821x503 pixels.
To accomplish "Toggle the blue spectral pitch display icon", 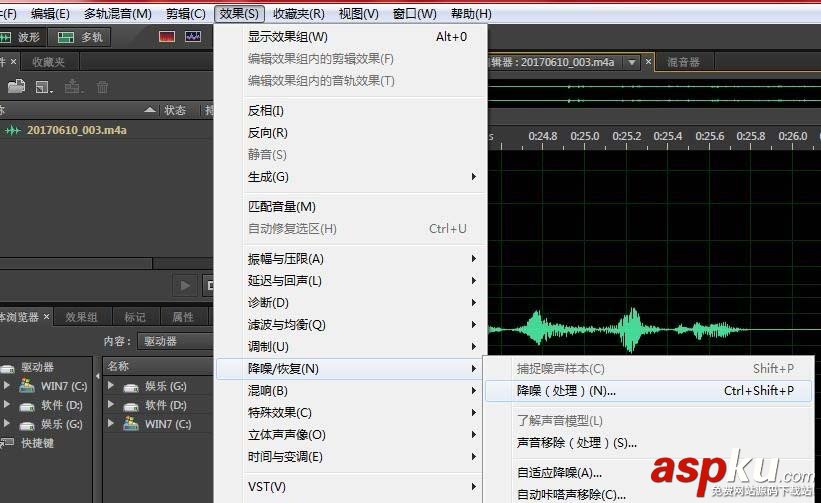I will (193, 37).
